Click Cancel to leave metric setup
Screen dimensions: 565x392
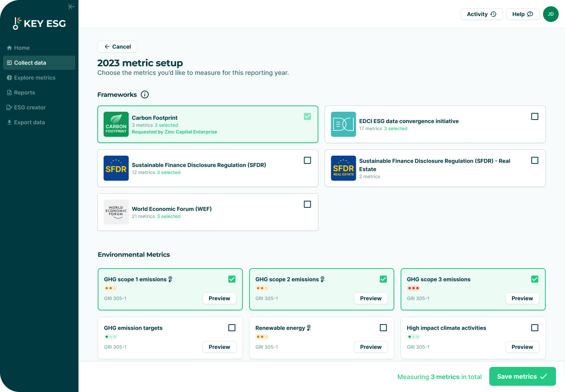click(x=117, y=47)
